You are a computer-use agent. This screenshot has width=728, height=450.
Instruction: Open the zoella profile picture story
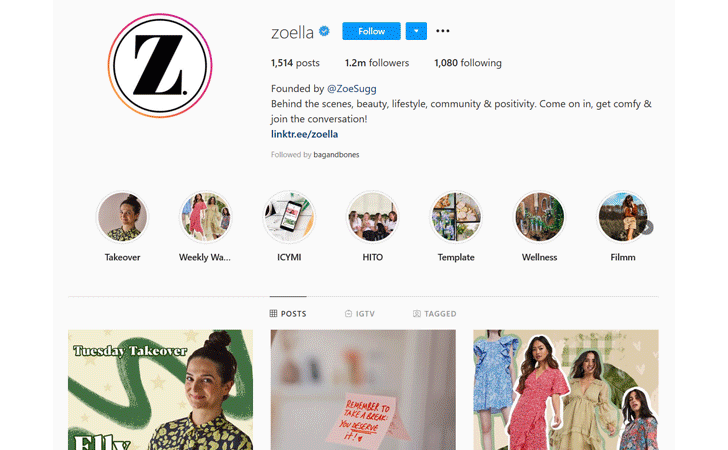tap(160, 65)
